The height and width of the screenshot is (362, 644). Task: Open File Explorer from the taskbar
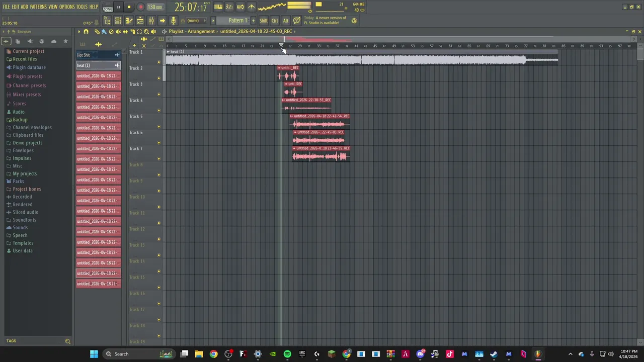(199, 354)
